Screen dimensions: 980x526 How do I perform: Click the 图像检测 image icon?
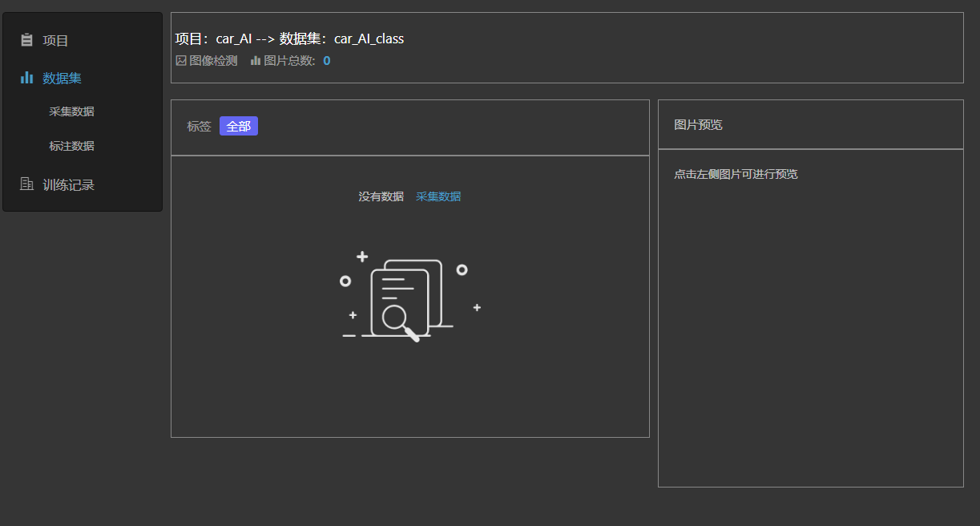click(181, 60)
